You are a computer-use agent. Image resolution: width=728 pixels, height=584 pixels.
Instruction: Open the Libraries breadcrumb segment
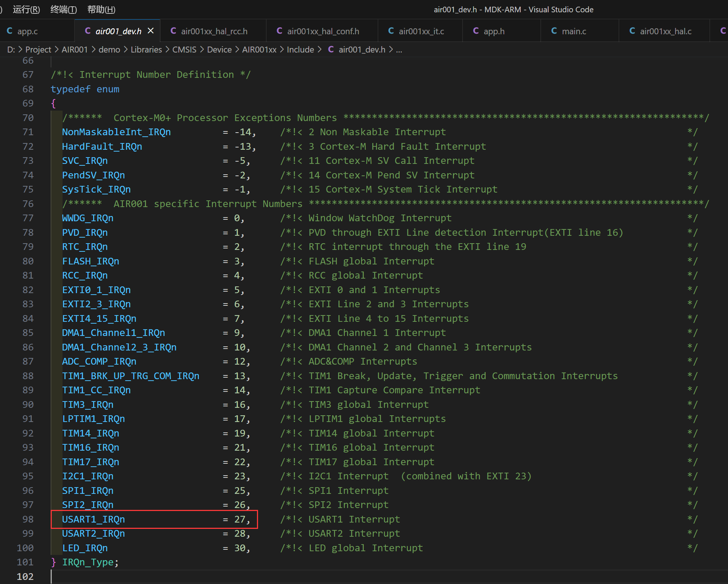[x=146, y=50]
